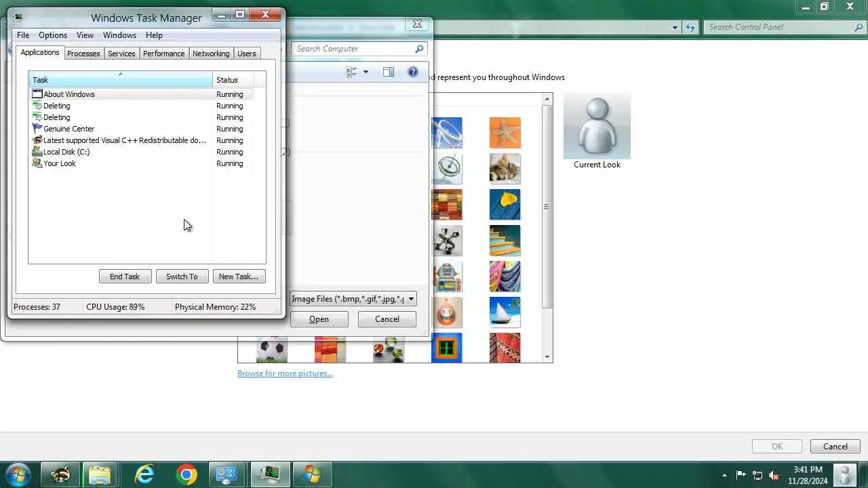The height and width of the screenshot is (488, 868).
Task: Expand the Control Panel address bar dropdown
Action: pos(675,27)
